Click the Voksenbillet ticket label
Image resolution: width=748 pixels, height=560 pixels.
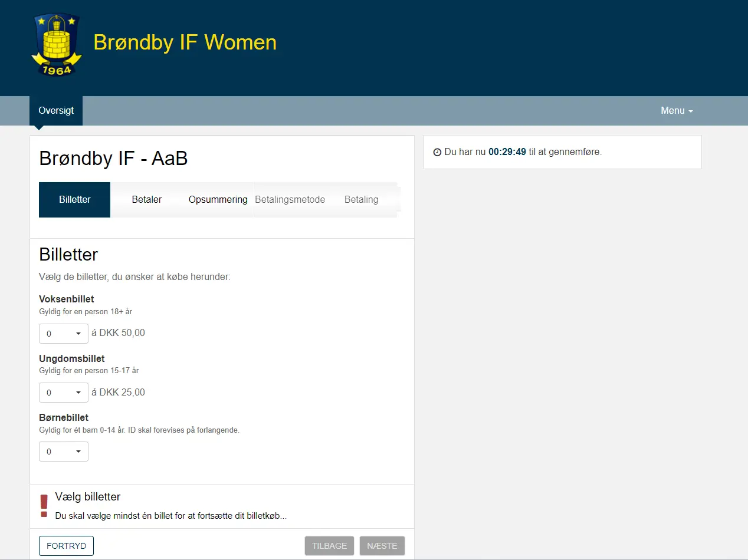point(67,299)
